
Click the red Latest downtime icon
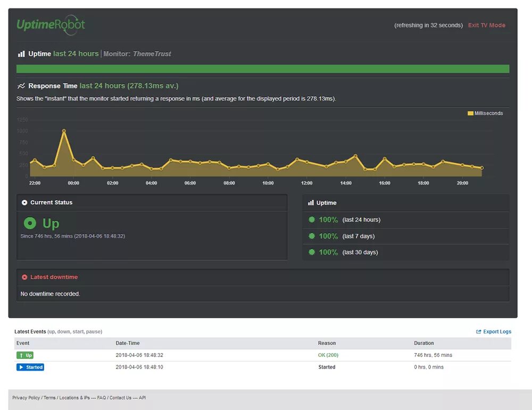[x=24, y=277]
